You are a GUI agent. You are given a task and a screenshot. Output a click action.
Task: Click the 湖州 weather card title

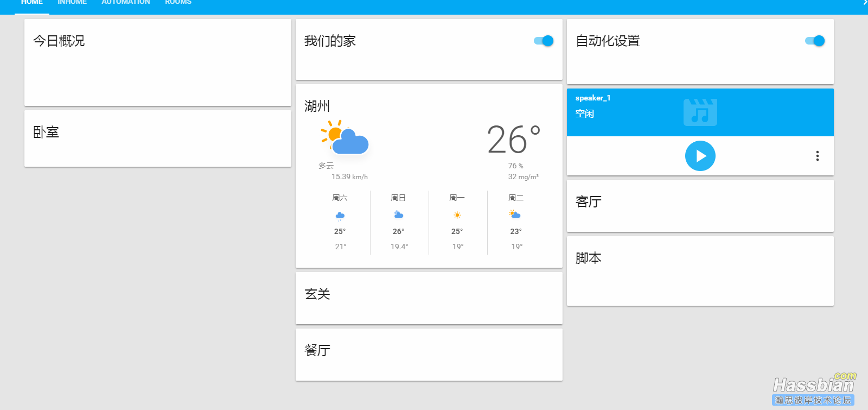click(317, 106)
